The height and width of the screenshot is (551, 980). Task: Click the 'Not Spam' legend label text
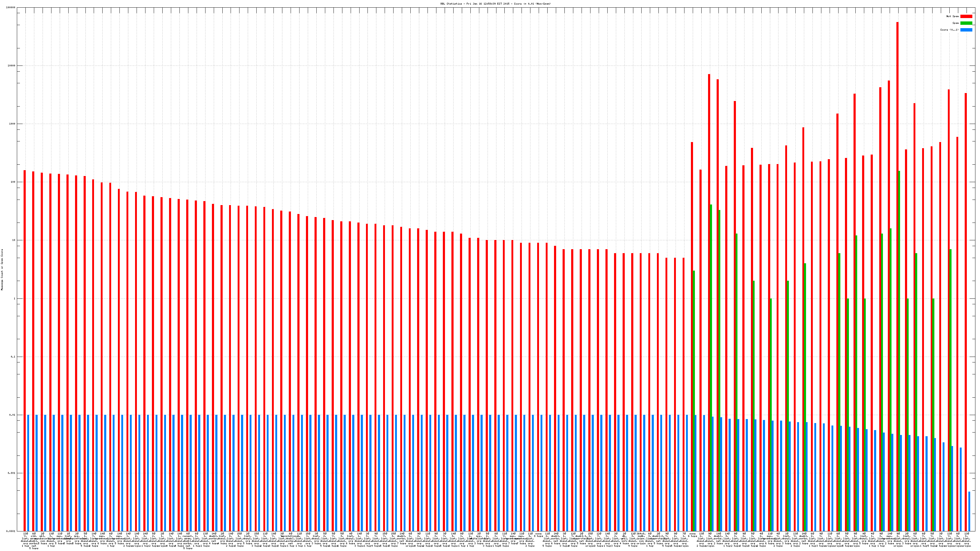coord(953,16)
